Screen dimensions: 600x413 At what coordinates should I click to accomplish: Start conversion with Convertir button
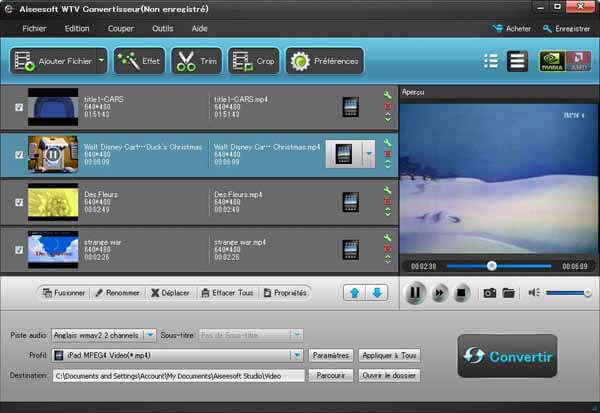507,356
